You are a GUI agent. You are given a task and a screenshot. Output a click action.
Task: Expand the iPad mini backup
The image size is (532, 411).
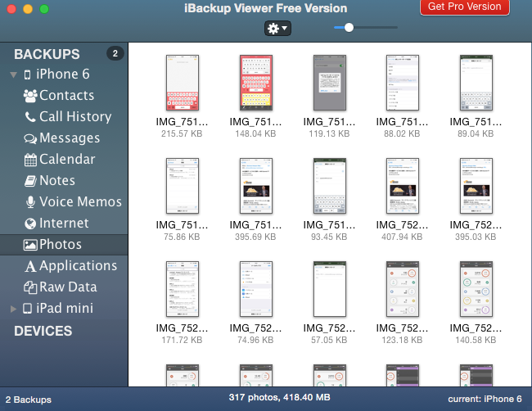tap(13, 309)
